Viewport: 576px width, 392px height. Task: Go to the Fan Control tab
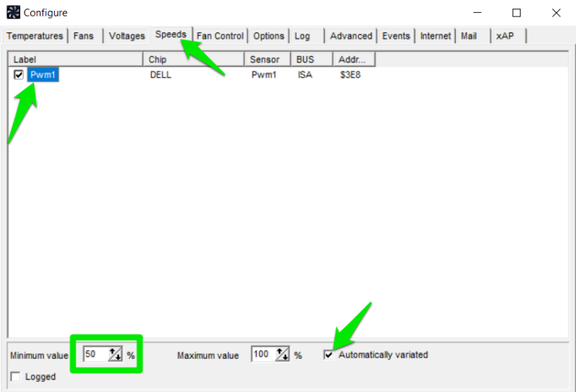click(220, 36)
